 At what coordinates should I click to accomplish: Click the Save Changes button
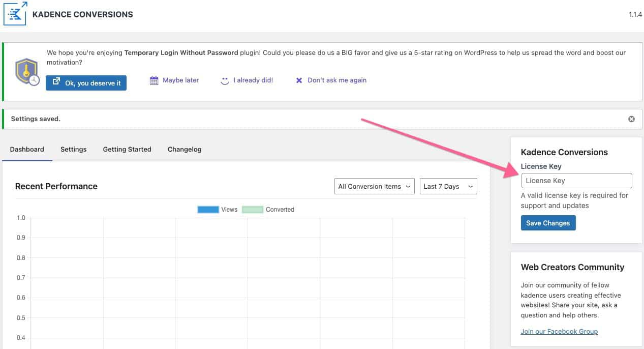tap(548, 223)
